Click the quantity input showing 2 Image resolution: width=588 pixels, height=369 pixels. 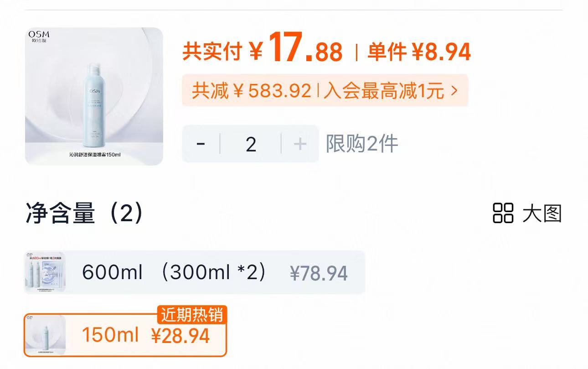251,143
